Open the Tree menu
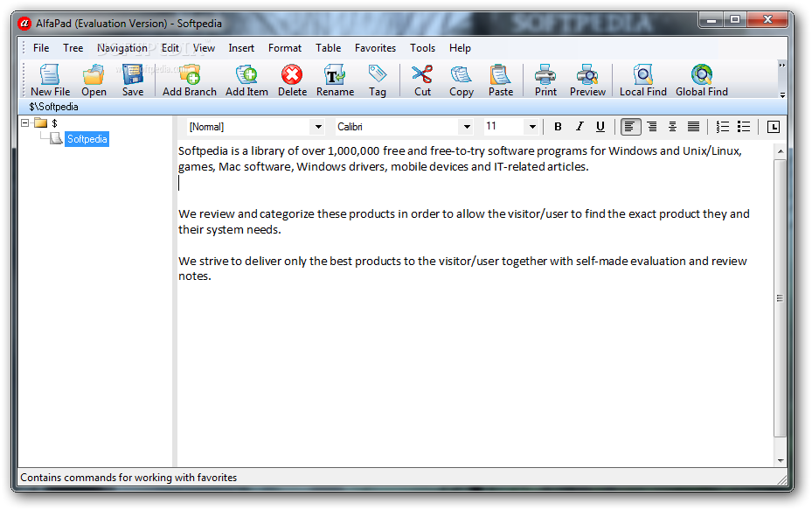This screenshot has width=812, height=510. [x=73, y=48]
